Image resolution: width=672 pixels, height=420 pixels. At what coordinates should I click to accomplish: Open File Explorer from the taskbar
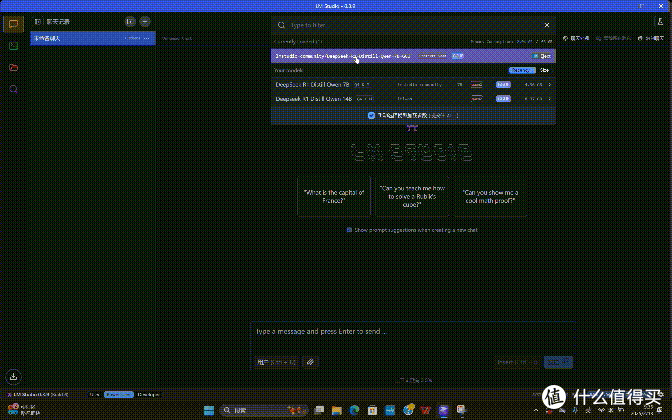point(336,411)
